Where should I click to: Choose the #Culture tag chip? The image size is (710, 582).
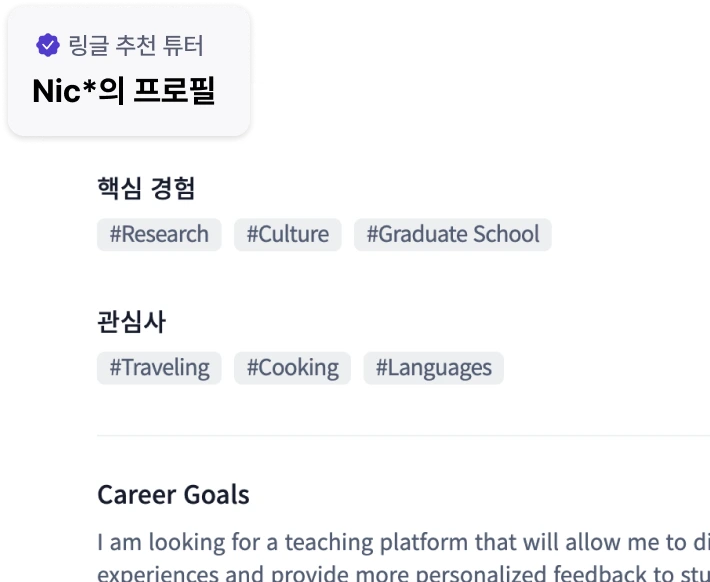pos(288,235)
